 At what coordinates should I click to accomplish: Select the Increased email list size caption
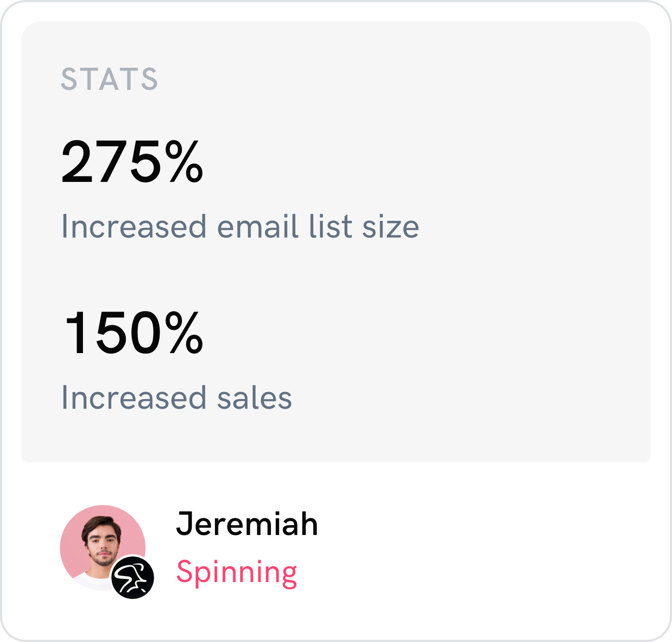point(240,226)
